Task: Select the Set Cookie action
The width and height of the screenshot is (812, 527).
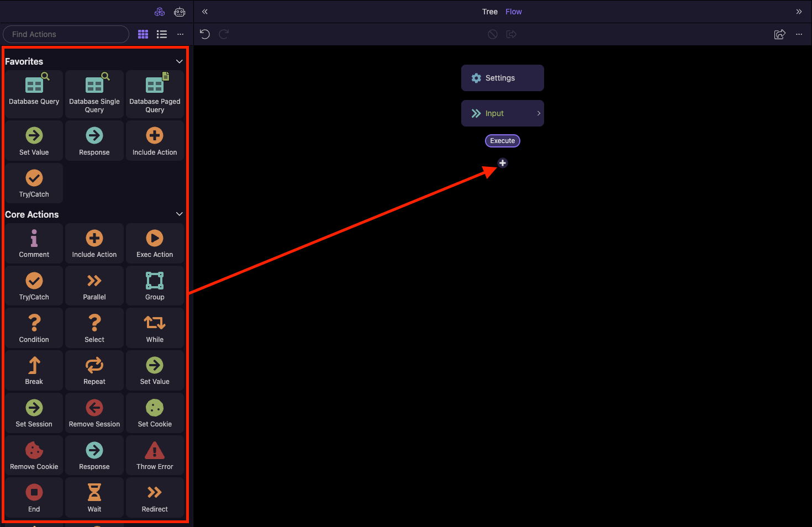Action: (x=155, y=413)
